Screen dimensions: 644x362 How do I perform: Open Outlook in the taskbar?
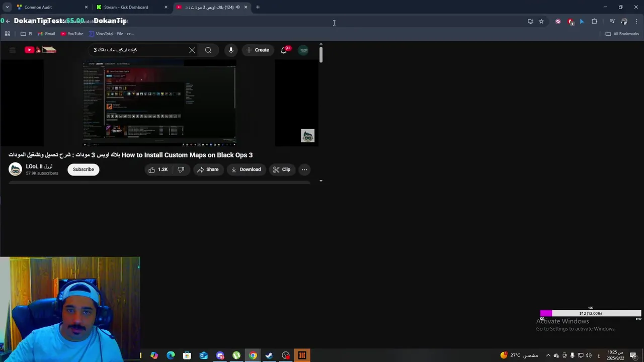204,355
